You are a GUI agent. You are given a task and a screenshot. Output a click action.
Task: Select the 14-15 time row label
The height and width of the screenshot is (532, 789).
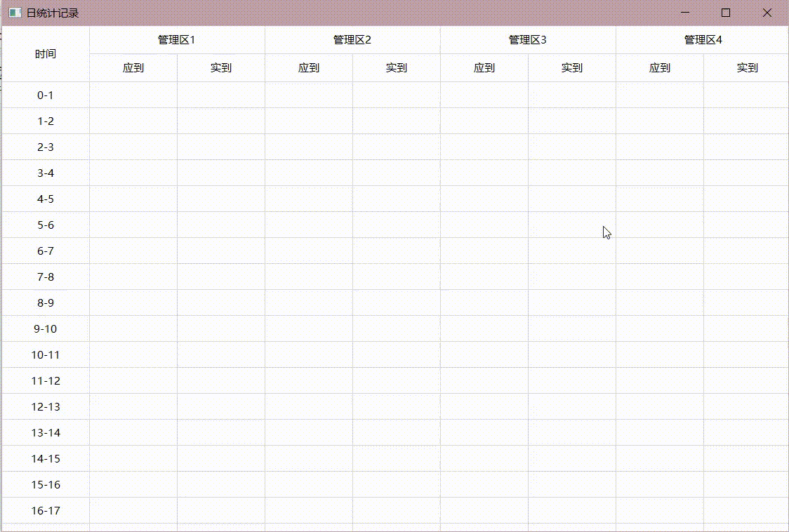click(46, 458)
